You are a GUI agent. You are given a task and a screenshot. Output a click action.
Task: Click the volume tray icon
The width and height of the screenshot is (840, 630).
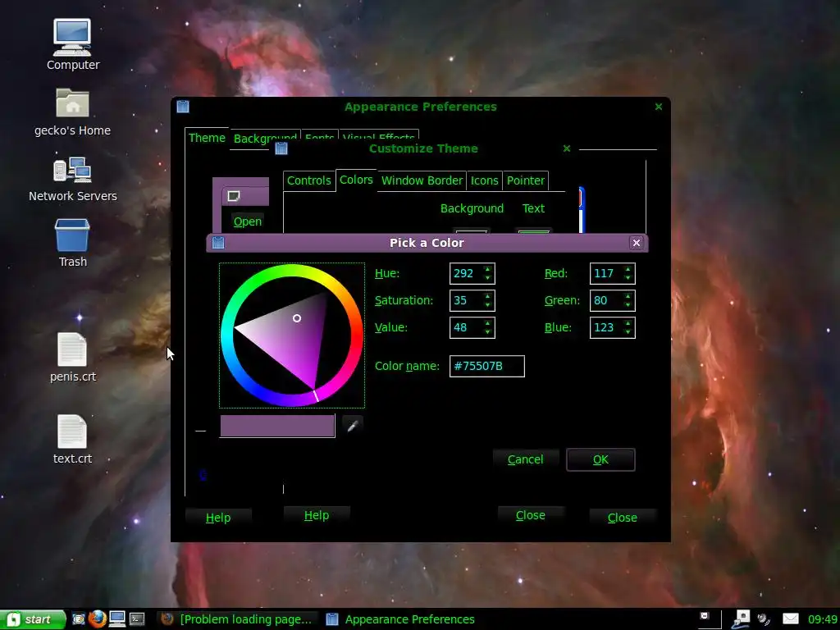tap(764, 619)
